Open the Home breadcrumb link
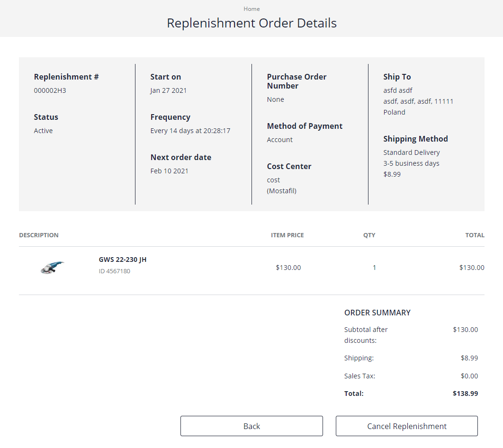The height and width of the screenshot is (448, 503). (251, 9)
